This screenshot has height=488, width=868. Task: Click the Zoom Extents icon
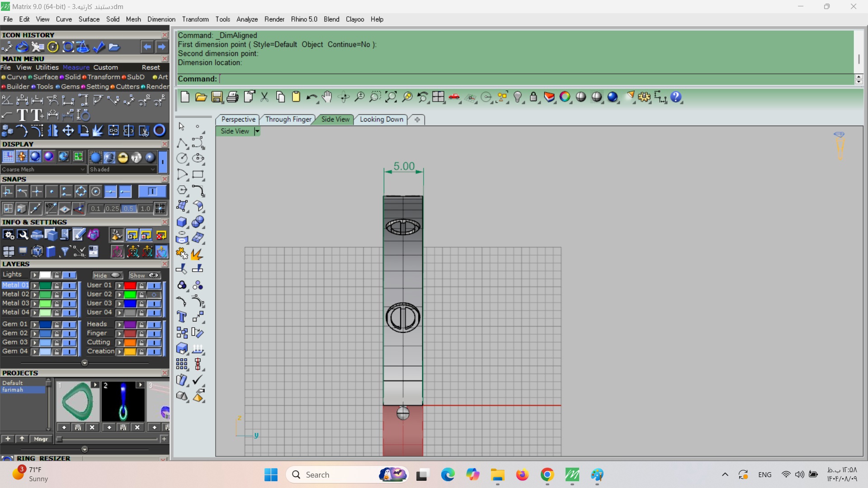coord(391,97)
